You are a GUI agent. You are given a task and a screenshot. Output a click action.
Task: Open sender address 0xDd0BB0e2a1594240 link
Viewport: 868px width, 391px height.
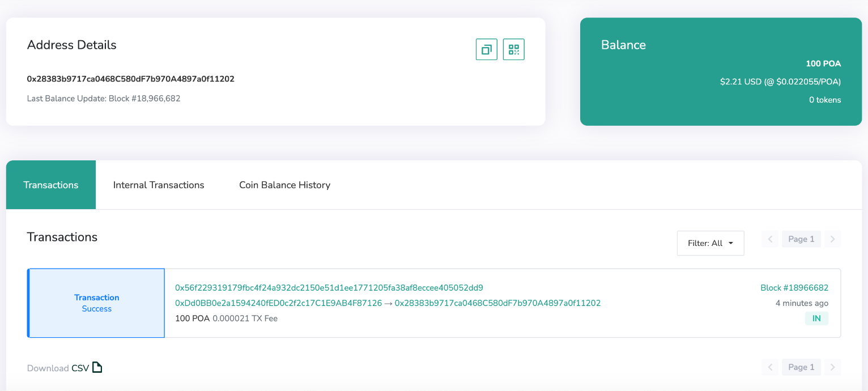tap(279, 303)
